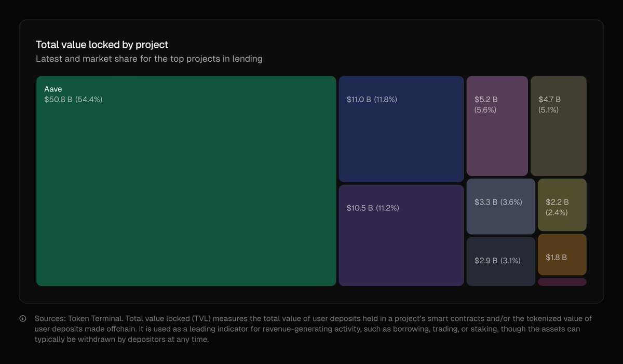The height and width of the screenshot is (364, 623).
Task: Select the $3.3 B (3.6%) block
Action: (x=501, y=207)
